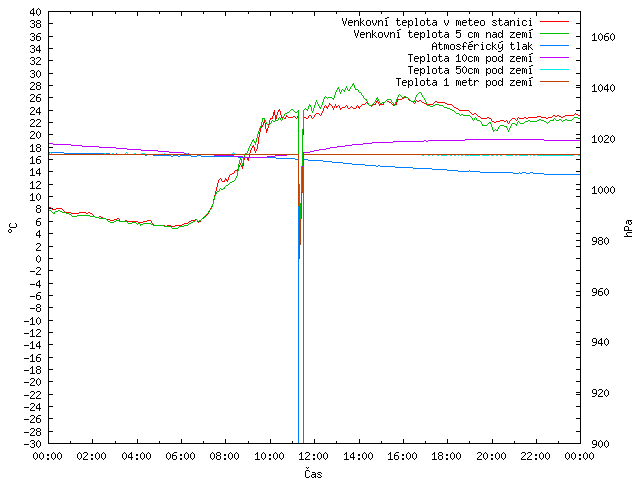The image size is (640, 480).
Task: Click the 960 value on pressure axis
Action: (600, 292)
